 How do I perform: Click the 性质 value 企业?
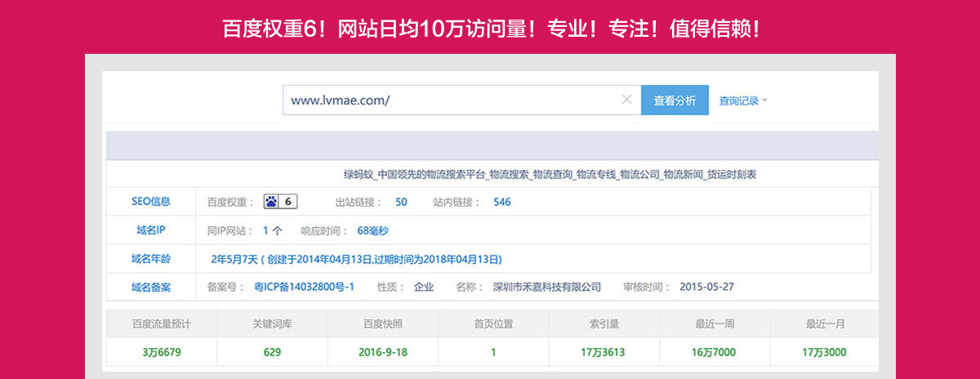[x=424, y=287]
